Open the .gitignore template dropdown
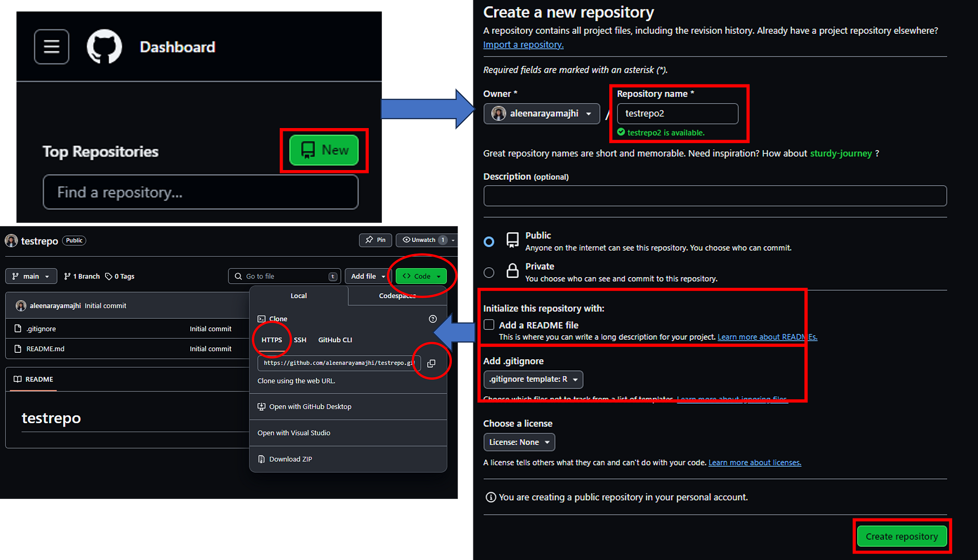Image resolution: width=978 pixels, height=560 pixels. [533, 379]
